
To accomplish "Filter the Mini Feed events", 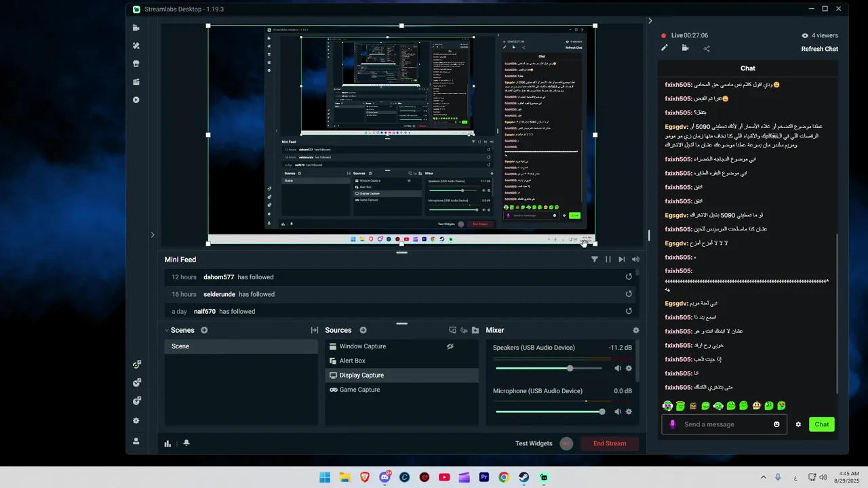I will (x=595, y=260).
